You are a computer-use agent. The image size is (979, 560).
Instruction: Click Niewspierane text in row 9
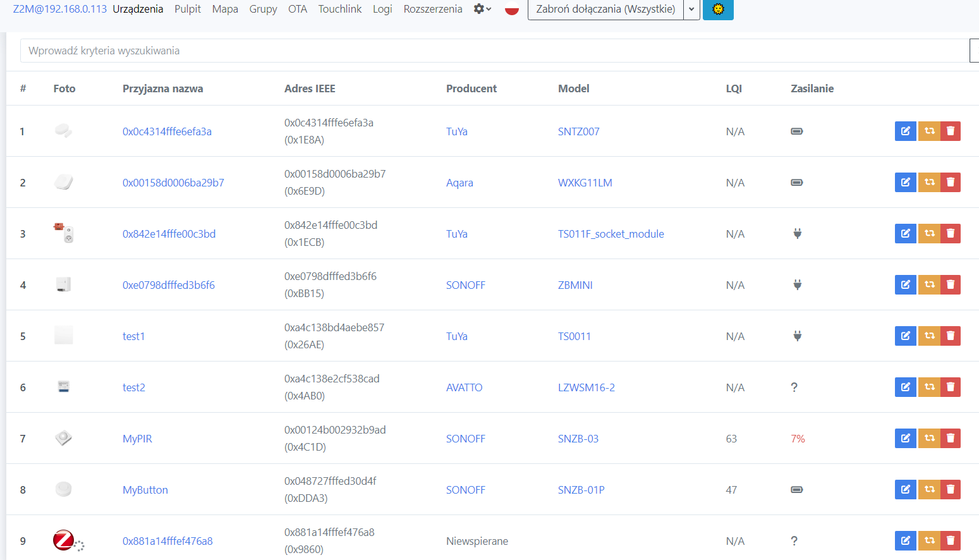tap(477, 541)
